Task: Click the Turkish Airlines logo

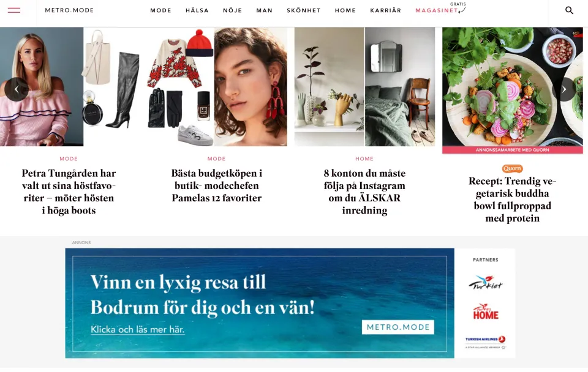Action: pyautogui.click(x=485, y=342)
